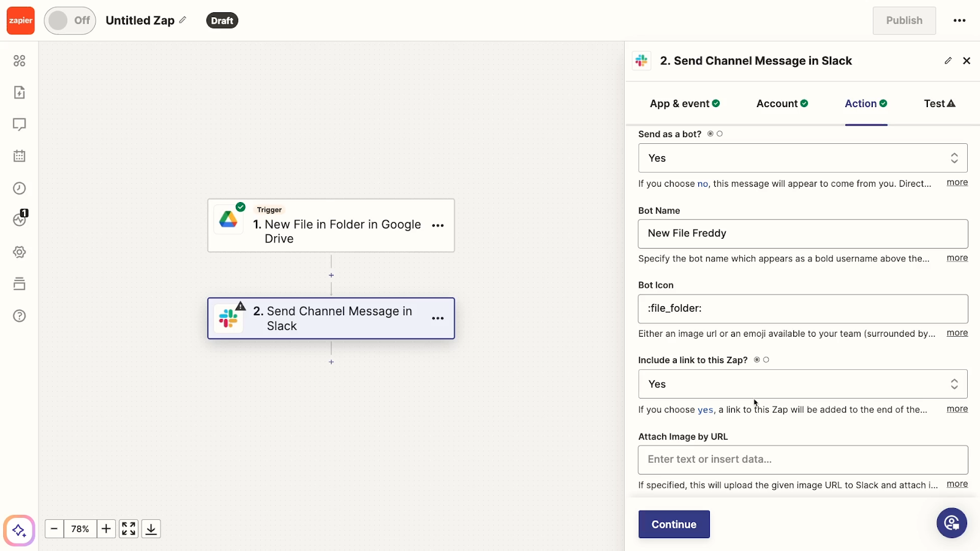
Task: Close the Slack step panel
Action: click(x=967, y=61)
